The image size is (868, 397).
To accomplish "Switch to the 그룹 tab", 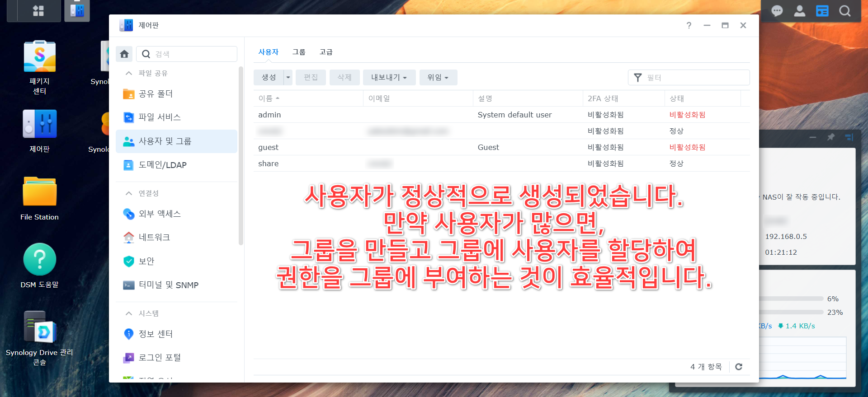I will (x=299, y=52).
